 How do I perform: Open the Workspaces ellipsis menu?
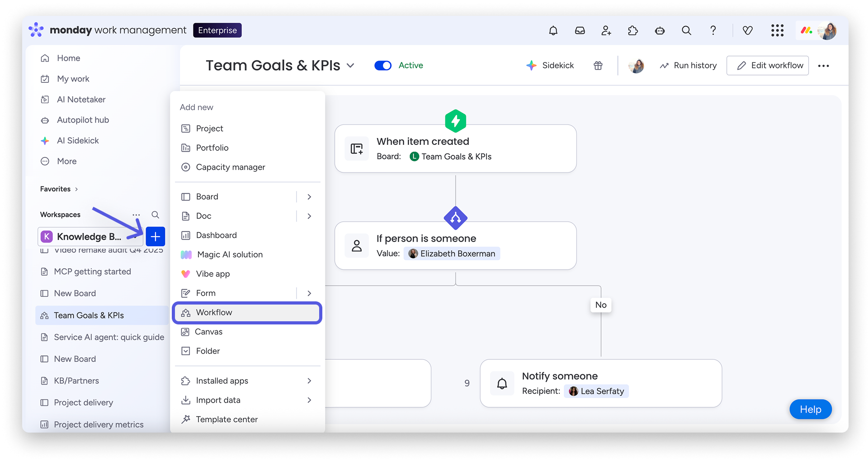click(136, 214)
